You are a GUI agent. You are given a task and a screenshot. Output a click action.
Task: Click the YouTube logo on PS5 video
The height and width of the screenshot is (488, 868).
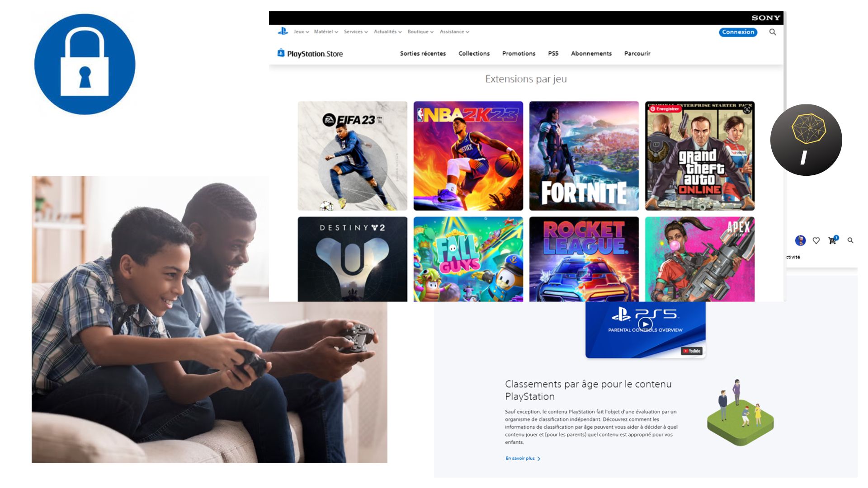click(x=692, y=351)
